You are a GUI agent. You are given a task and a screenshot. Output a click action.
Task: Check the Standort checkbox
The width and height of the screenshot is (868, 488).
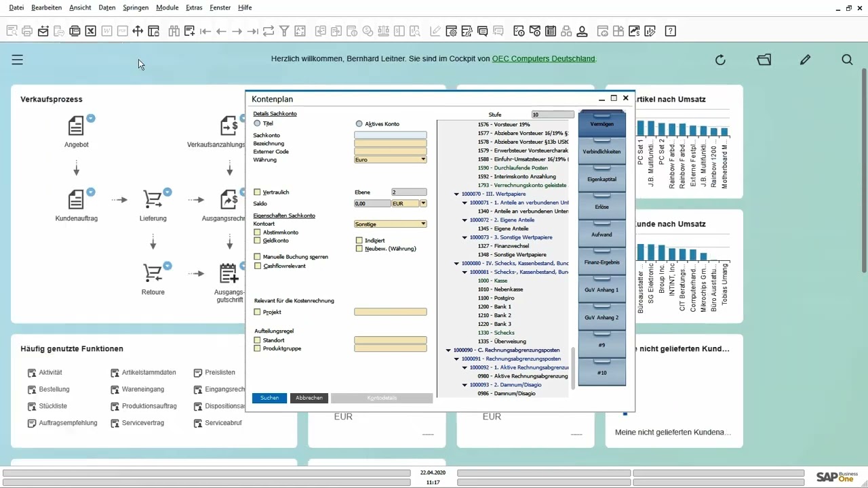[x=257, y=340]
